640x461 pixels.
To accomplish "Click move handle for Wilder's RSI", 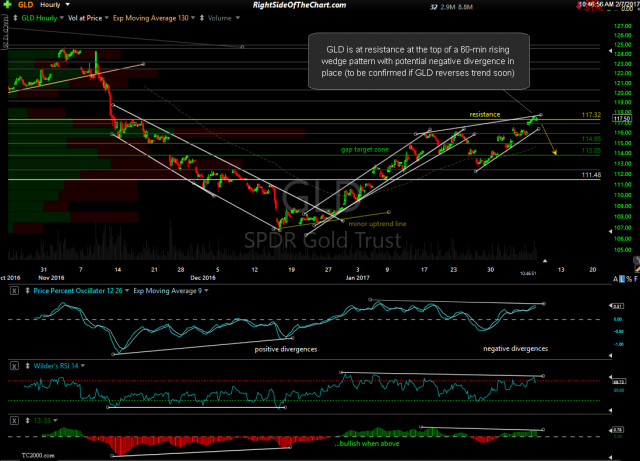I will 27,366.
